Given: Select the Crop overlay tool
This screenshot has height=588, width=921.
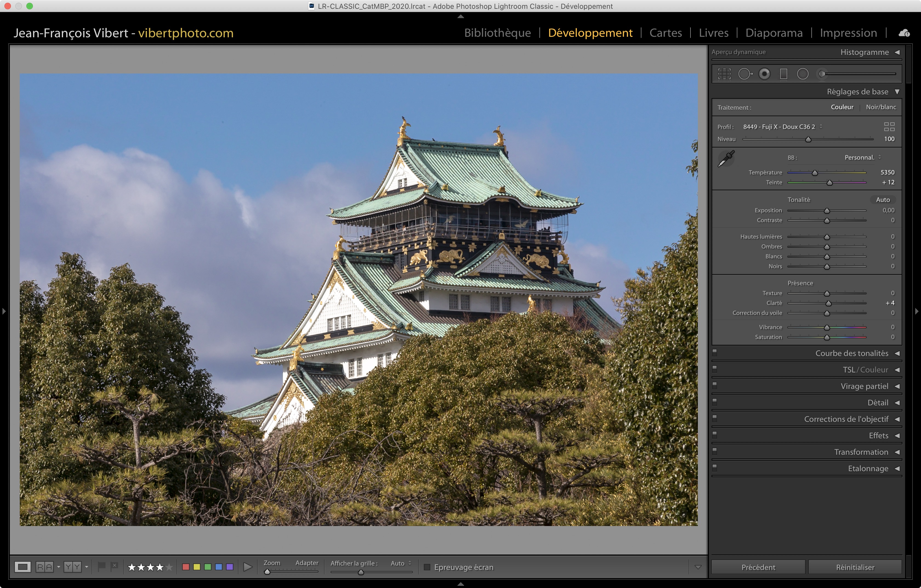Looking at the screenshot, I should coord(724,74).
